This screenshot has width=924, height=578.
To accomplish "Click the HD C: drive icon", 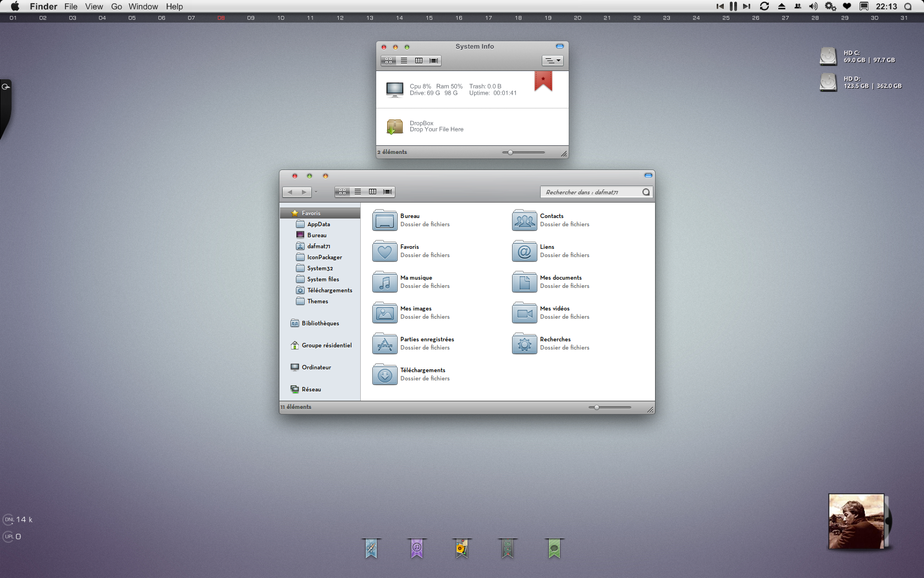I will pos(828,56).
